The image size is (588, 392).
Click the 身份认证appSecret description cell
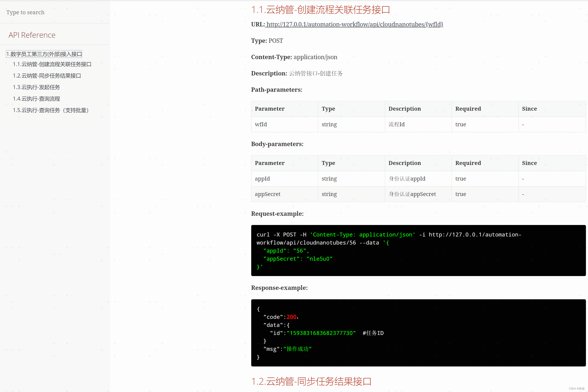tap(412, 194)
